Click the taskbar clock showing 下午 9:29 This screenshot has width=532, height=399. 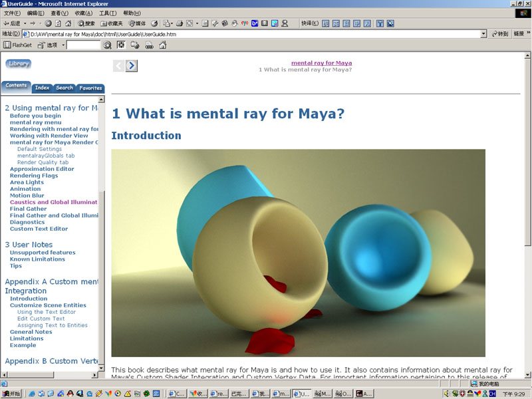[x=513, y=394]
